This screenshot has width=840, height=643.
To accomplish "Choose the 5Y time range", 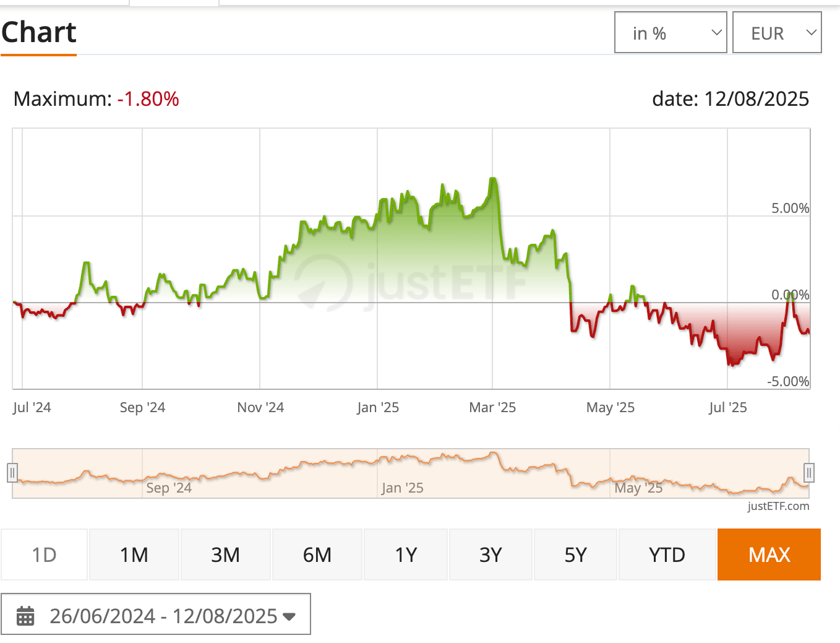I will [x=575, y=555].
